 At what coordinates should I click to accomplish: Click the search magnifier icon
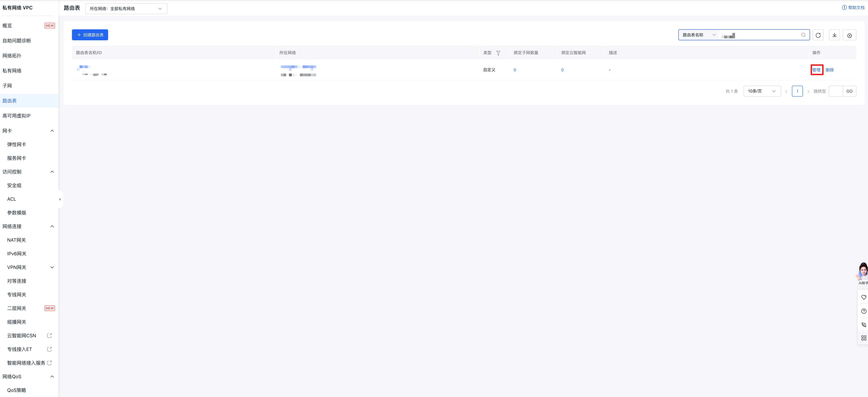click(x=803, y=35)
